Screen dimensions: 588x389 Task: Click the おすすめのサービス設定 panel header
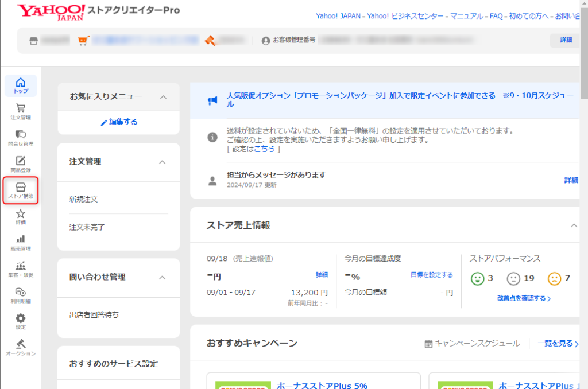[118, 364]
